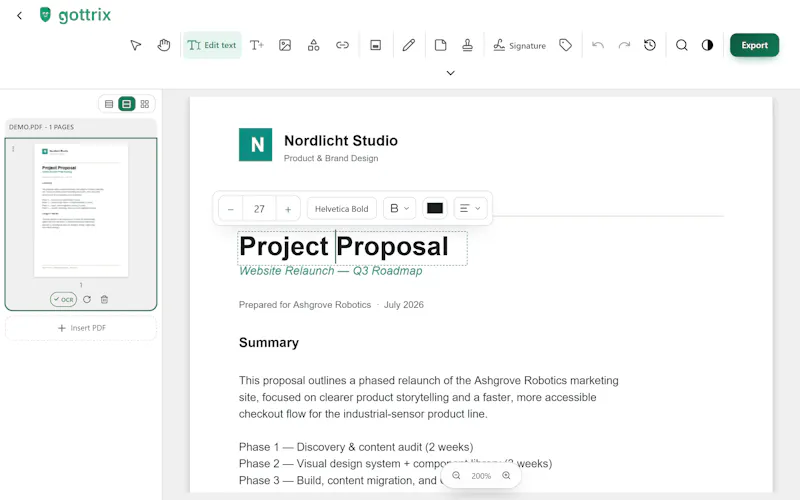Rotate the page thumbnail
The image size is (800, 500).
(x=87, y=299)
